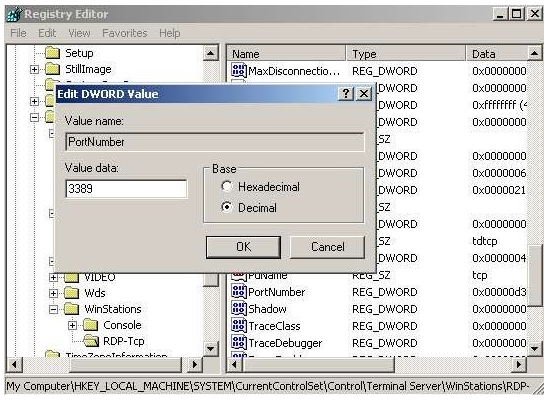Open the Favorites menu
The width and height of the screenshot is (550, 400).
tap(125, 33)
